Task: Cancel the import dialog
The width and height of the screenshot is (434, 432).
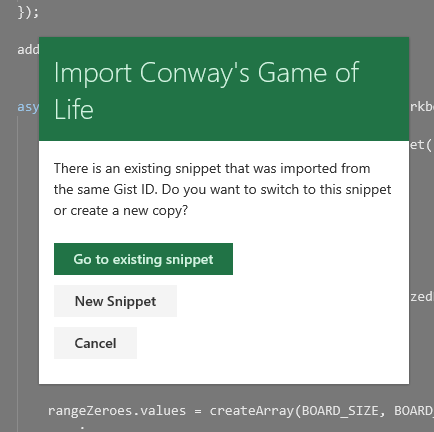Action: point(95,343)
